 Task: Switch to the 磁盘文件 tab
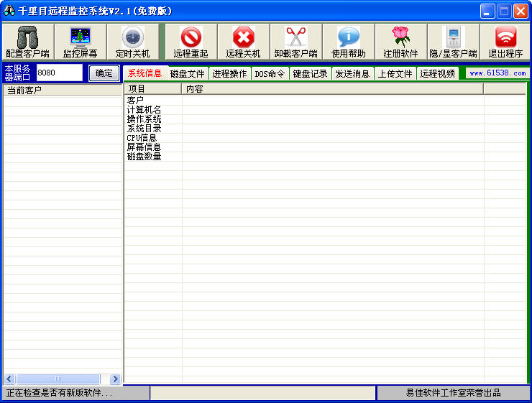[187, 73]
